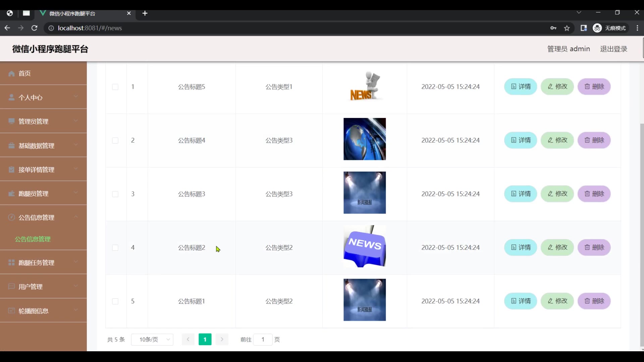Open the 用户管理 menu

click(43, 287)
